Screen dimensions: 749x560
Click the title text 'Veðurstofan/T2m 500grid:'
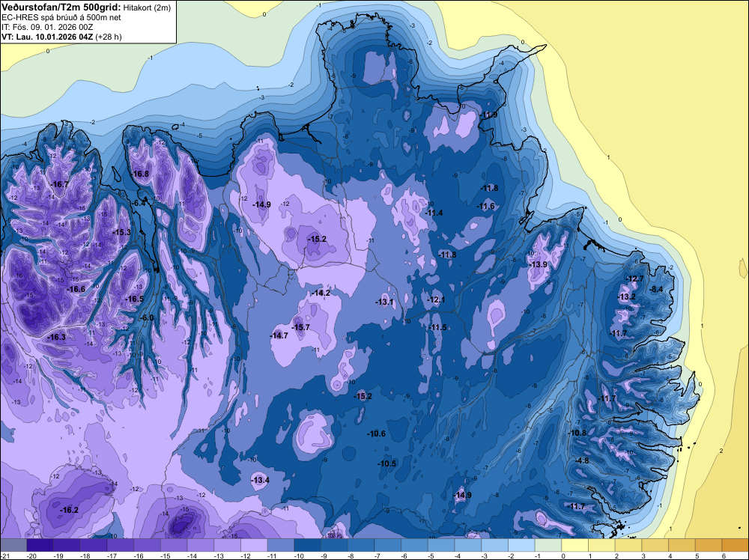(x=61, y=7)
